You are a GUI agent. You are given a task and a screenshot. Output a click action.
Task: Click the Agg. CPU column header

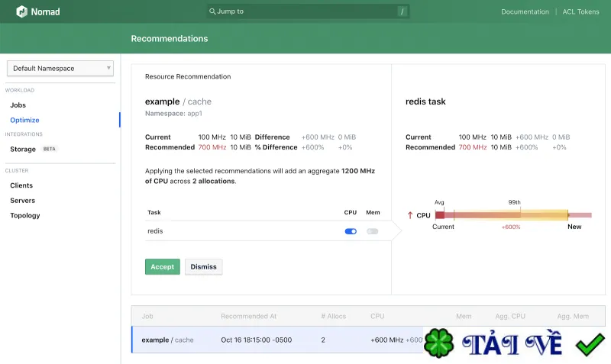(510, 316)
